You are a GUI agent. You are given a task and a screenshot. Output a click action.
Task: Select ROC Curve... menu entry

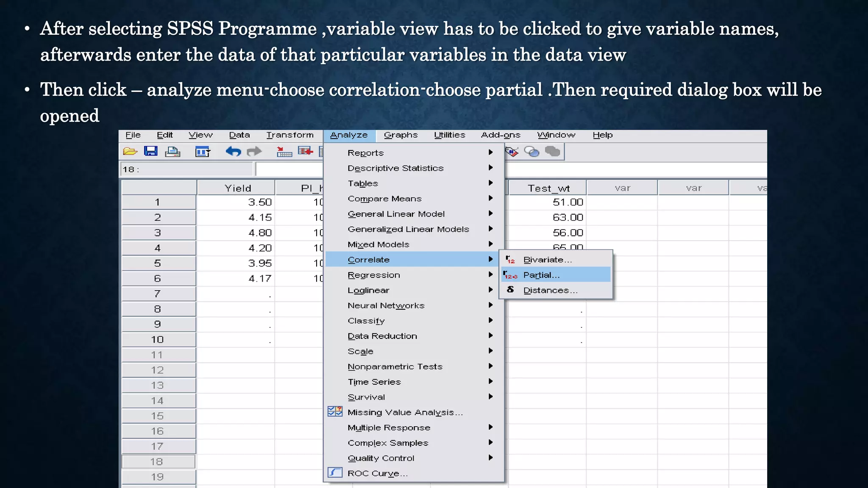(414, 473)
